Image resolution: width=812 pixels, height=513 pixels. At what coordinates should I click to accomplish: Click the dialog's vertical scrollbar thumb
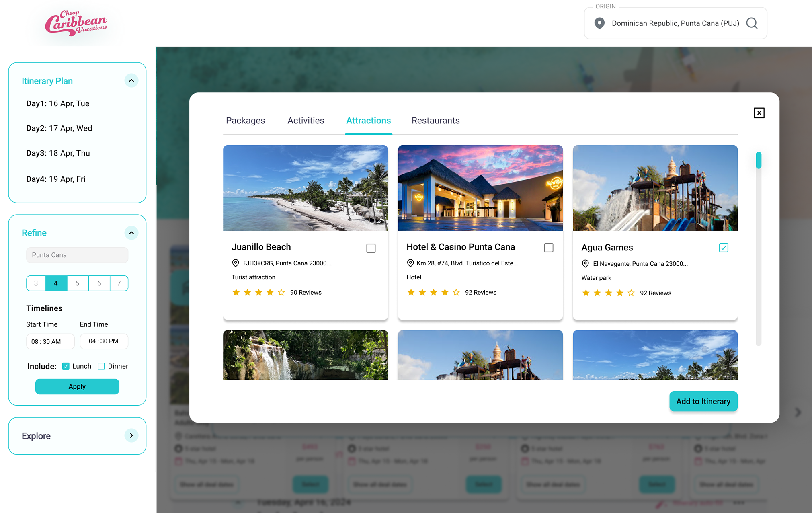click(x=759, y=160)
